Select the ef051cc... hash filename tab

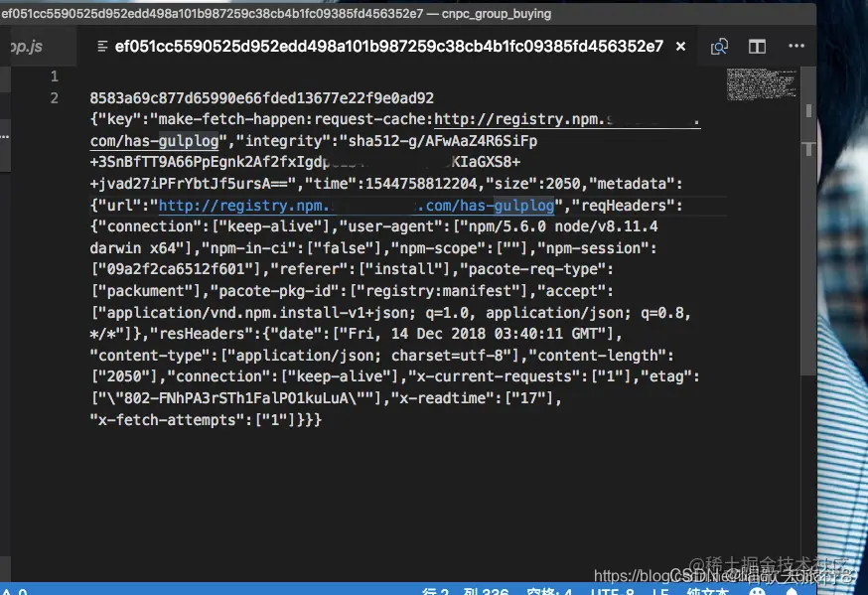click(x=387, y=46)
